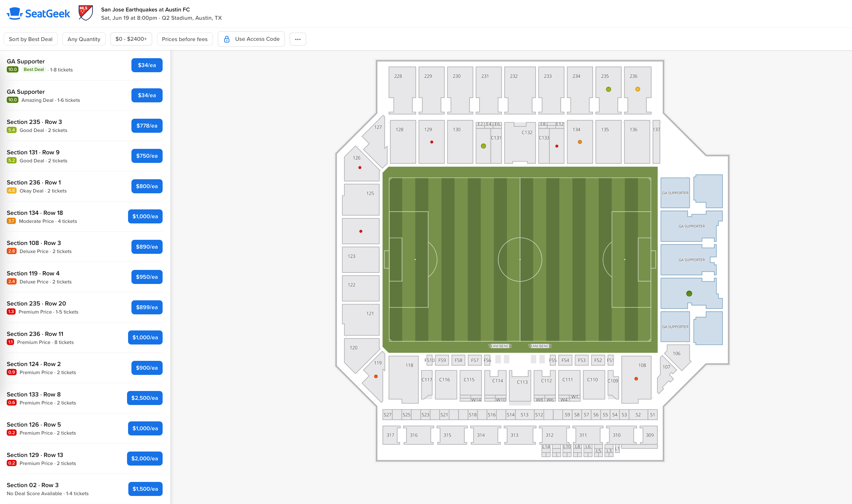Click the SeatGeek logo

(38, 13)
